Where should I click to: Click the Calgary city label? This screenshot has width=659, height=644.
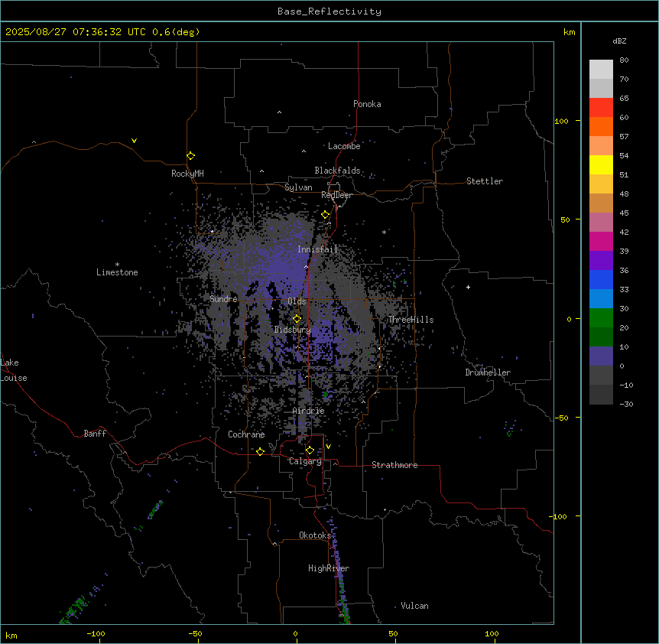point(306,461)
